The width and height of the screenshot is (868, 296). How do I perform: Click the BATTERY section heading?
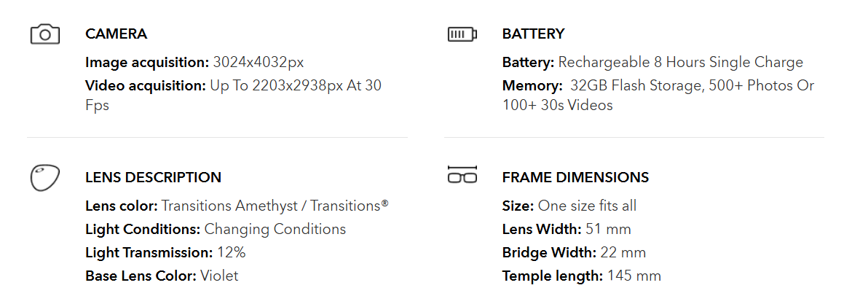click(x=533, y=34)
